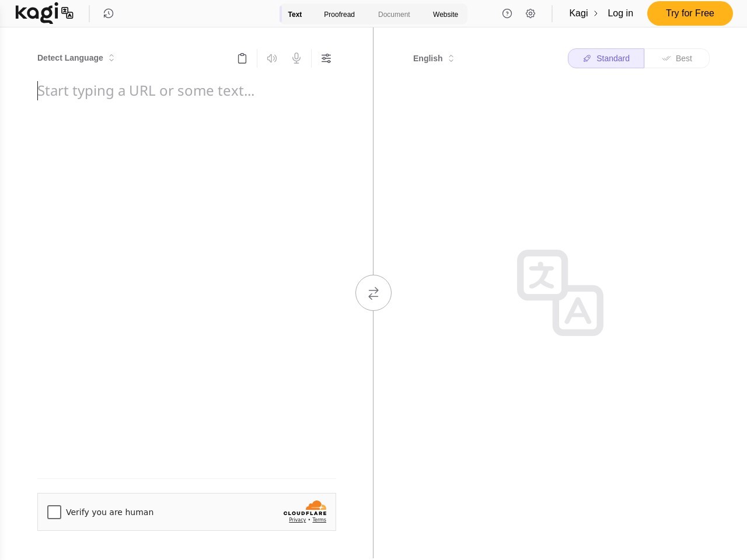Open the help question mark icon
747x560 pixels.
coord(507,13)
